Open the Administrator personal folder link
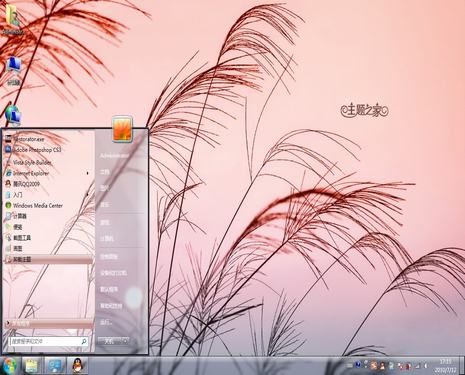Image resolution: width=465 pixels, height=375 pixels. click(114, 156)
